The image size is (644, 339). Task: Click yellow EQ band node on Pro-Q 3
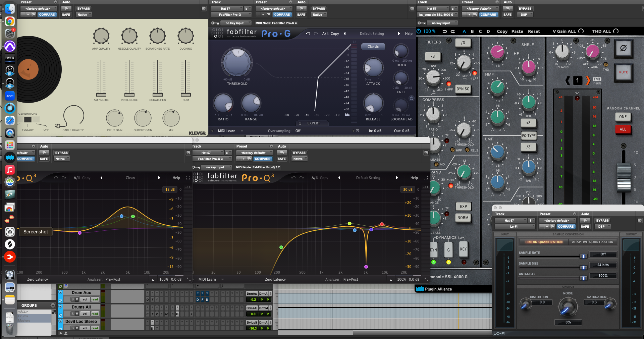350,223
